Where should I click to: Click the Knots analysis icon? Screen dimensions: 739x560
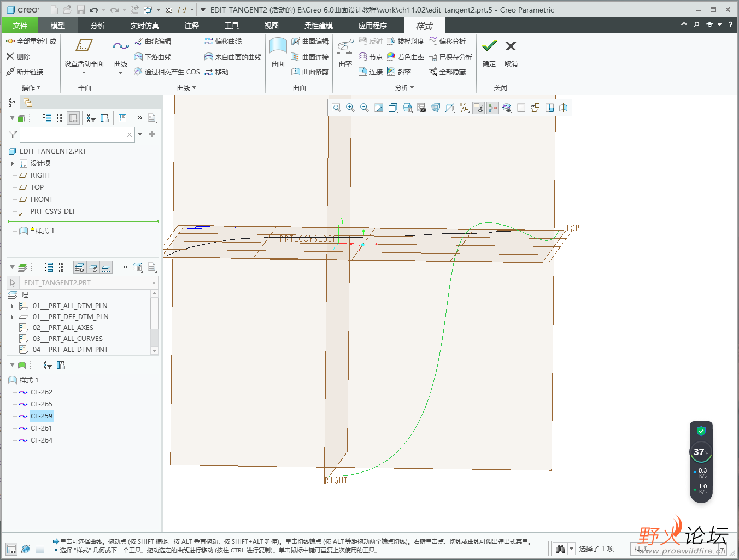coord(363,57)
